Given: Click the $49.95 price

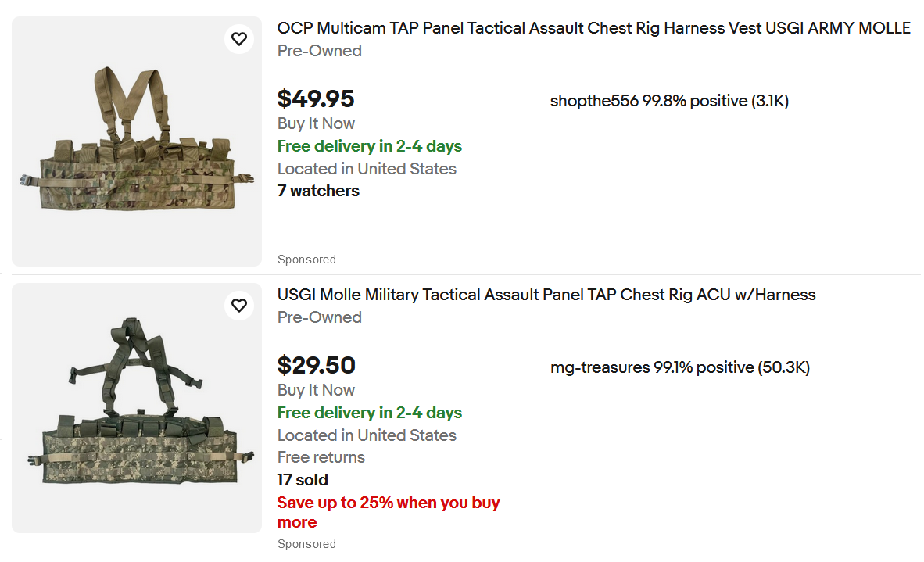Looking at the screenshot, I should click(x=316, y=99).
